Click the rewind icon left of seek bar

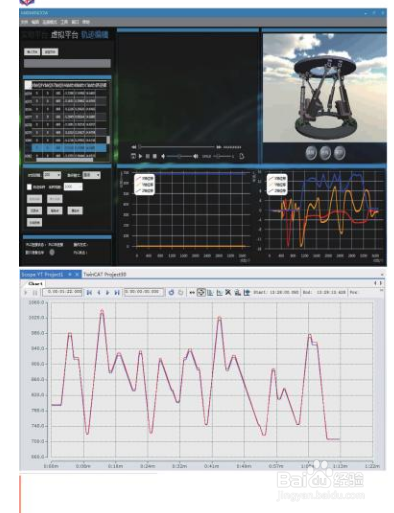[x=134, y=147]
